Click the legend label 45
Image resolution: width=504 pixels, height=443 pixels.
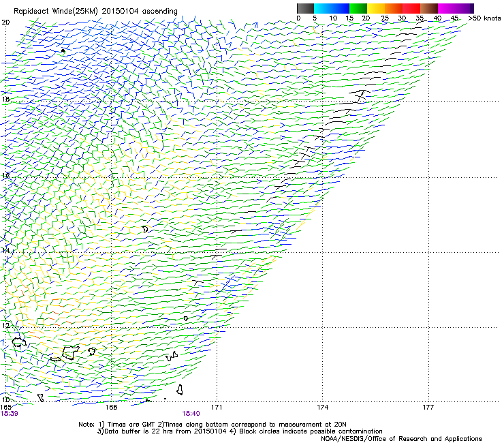pyautogui.click(x=454, y=18)
